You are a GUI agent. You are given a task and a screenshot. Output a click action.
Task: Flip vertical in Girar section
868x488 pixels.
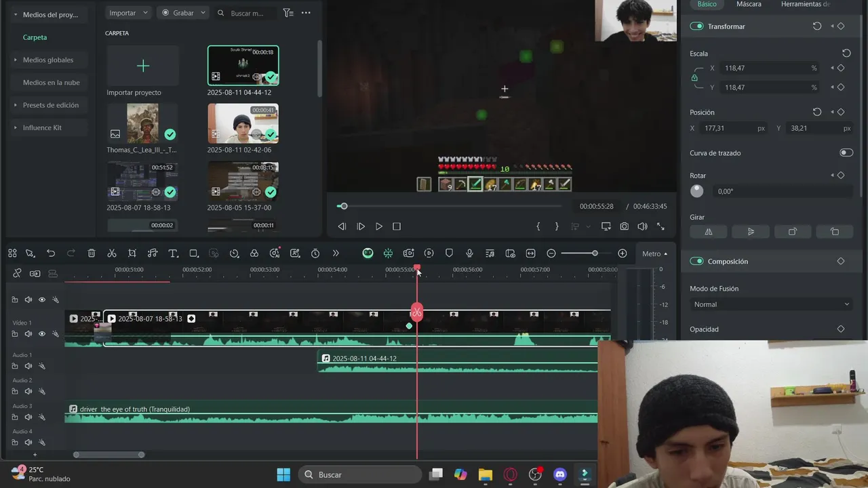[751, 232]
